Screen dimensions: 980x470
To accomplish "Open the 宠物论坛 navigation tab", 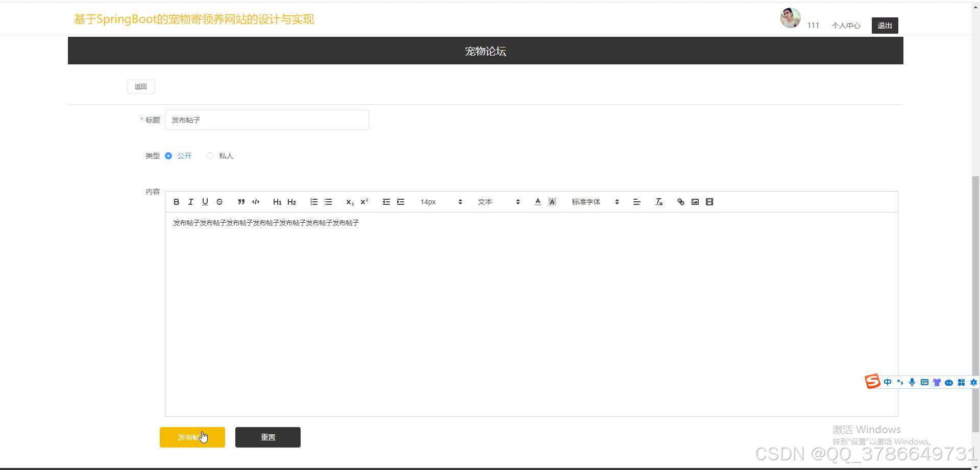I will pyautogui.click(x=485, y=51).
